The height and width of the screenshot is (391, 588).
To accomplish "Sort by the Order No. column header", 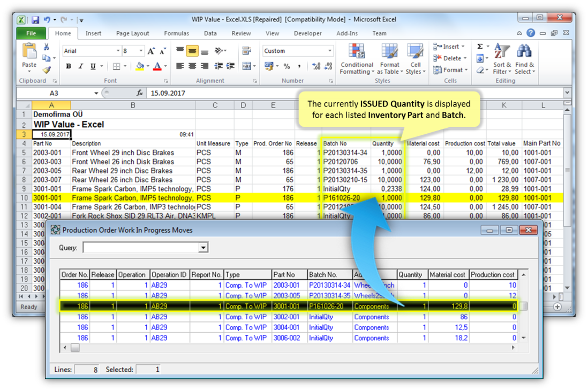I will point(74,274).
